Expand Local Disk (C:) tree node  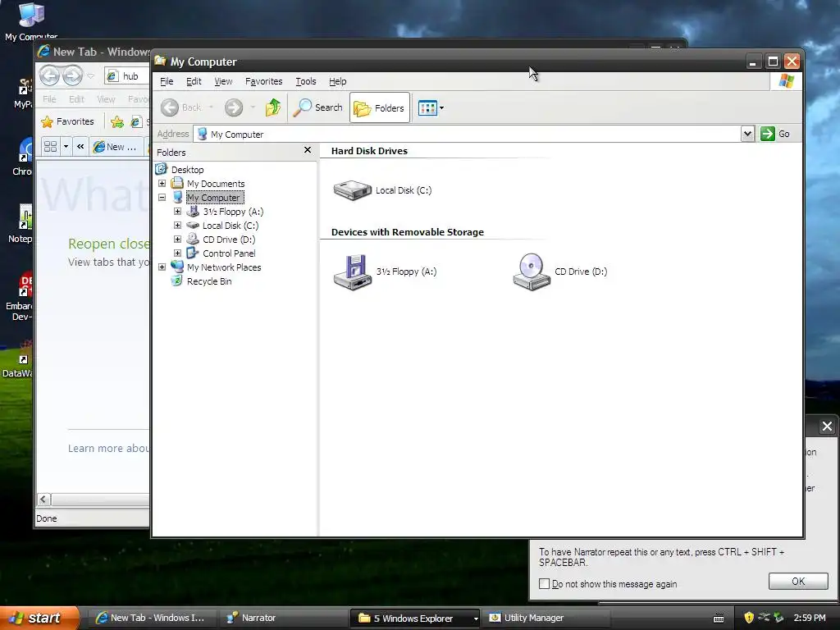click(x=177, y=225)
